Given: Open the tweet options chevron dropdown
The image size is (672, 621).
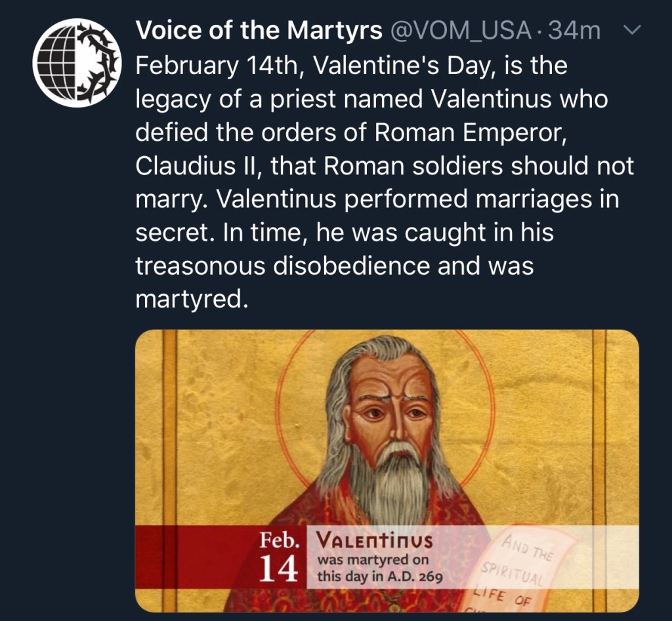Looking at the screenshot, I should (633, 30).
